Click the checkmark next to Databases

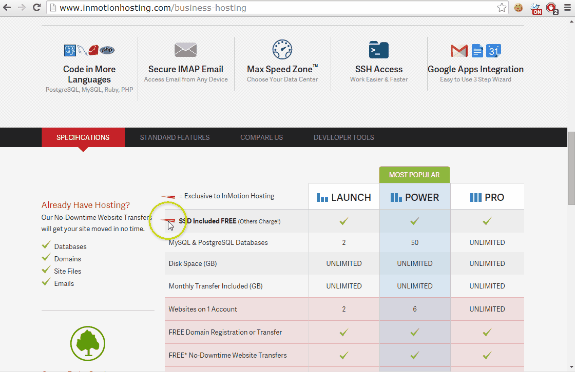coord(46,245)
